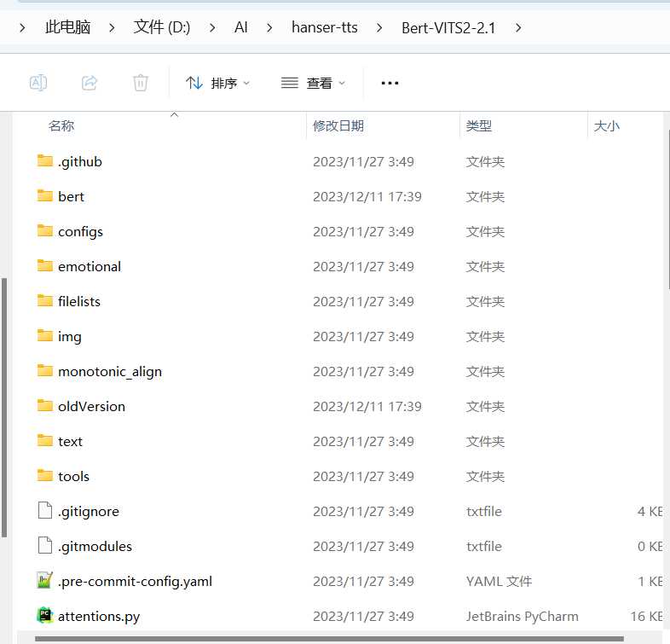Select the monotonic_align folder name
The height and width of the screenshot is (644, 670).
(110, 372)
